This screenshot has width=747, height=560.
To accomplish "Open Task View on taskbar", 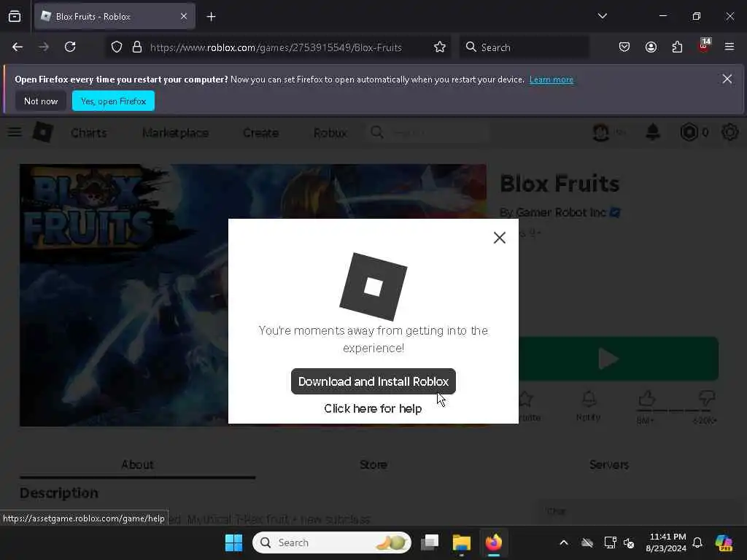I will coord(430,542).
